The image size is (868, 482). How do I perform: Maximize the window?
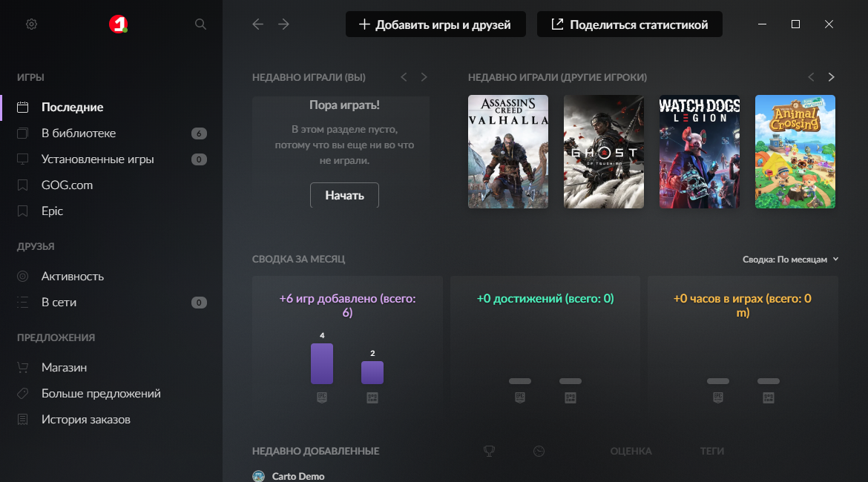point(795,24)
